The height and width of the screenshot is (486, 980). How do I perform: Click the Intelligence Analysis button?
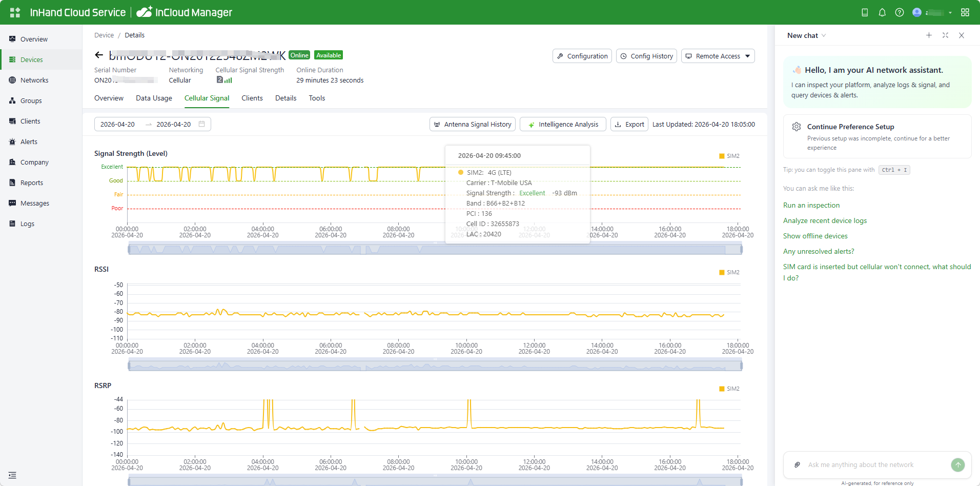pos(563,124)
